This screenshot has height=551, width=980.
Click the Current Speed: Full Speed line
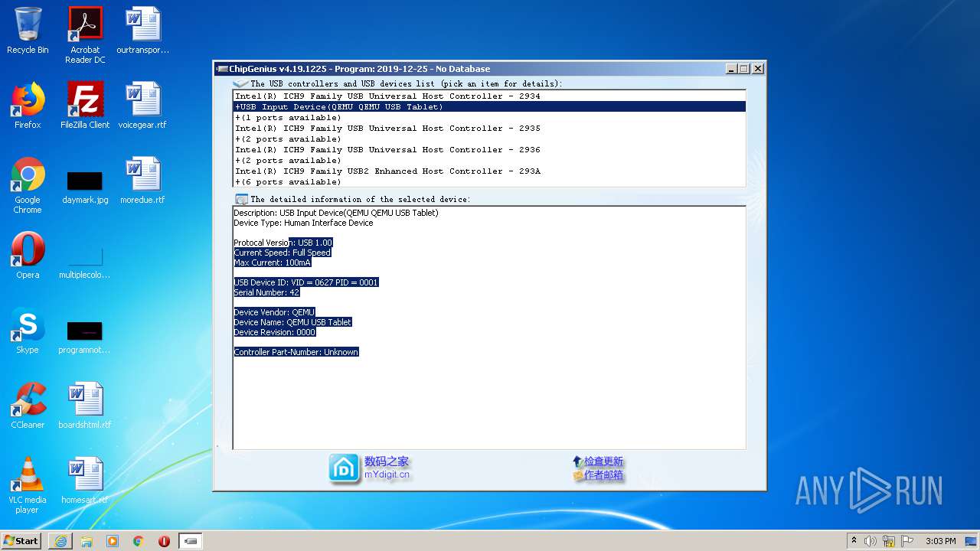click(x=283, y=253)
